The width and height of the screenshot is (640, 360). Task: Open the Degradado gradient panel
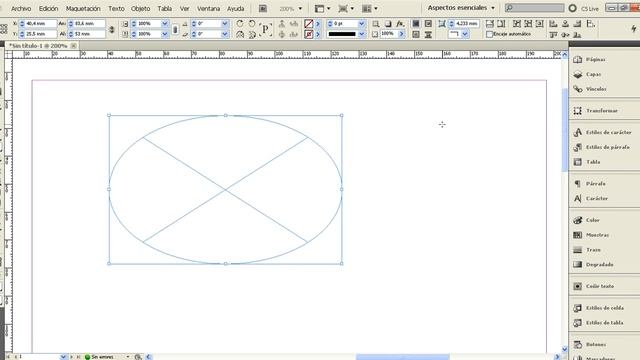pyautogui.click(x=593, y=264)
